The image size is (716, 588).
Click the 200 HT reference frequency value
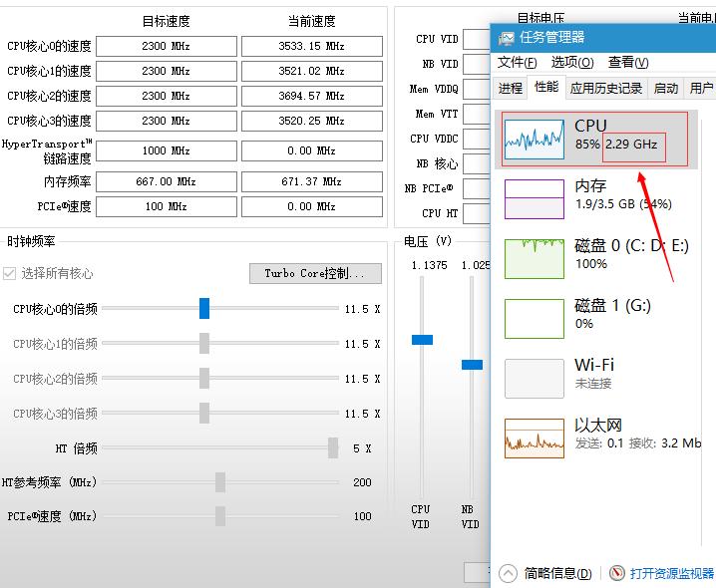click(x=362, y=482)
